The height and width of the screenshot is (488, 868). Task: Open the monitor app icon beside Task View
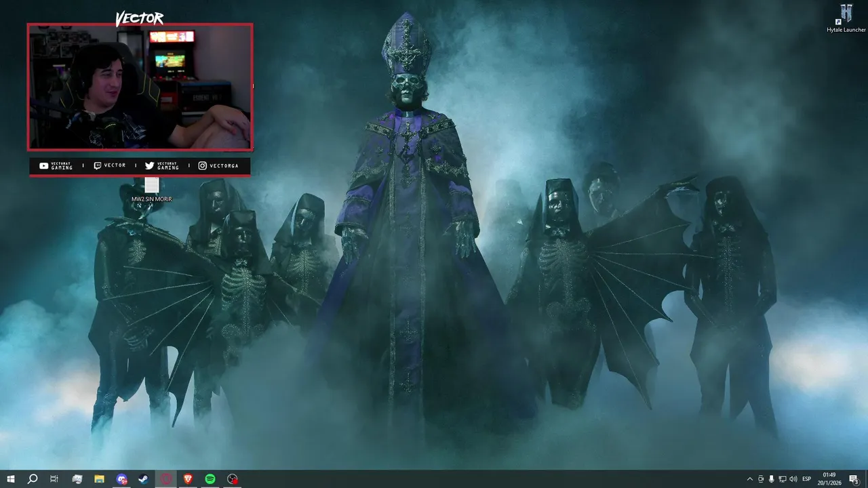click(77, 479)
